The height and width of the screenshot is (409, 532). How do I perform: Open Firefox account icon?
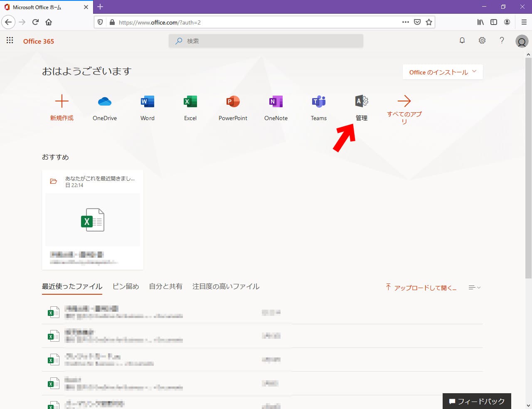[x=507, y=22]
